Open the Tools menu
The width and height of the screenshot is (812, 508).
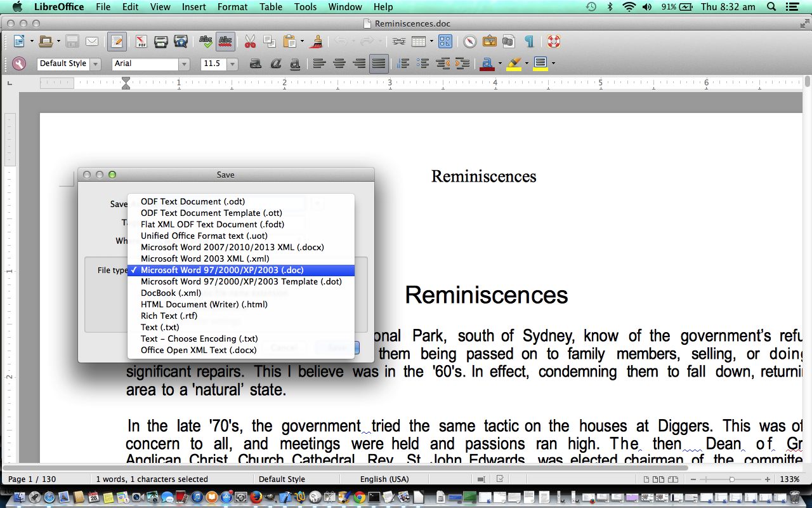(305, 7)
